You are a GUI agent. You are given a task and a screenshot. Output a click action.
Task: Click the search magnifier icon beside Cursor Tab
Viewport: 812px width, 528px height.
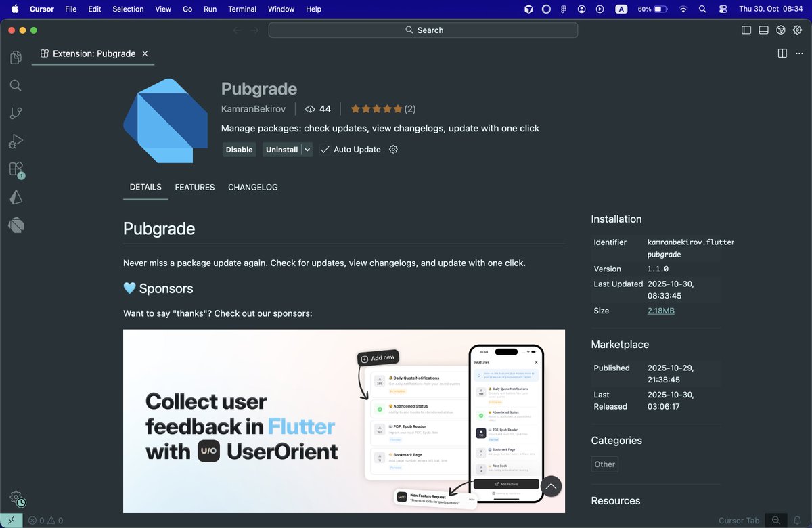[x=776, y=521]
